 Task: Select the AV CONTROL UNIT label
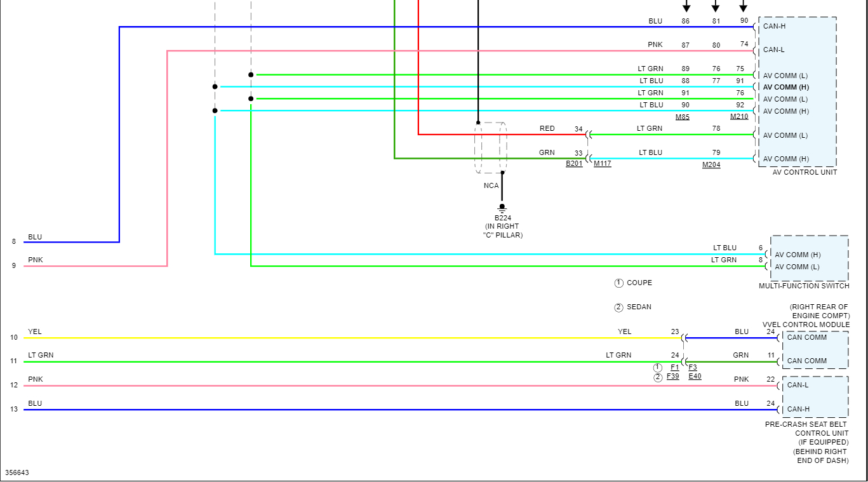coord(805,173)
